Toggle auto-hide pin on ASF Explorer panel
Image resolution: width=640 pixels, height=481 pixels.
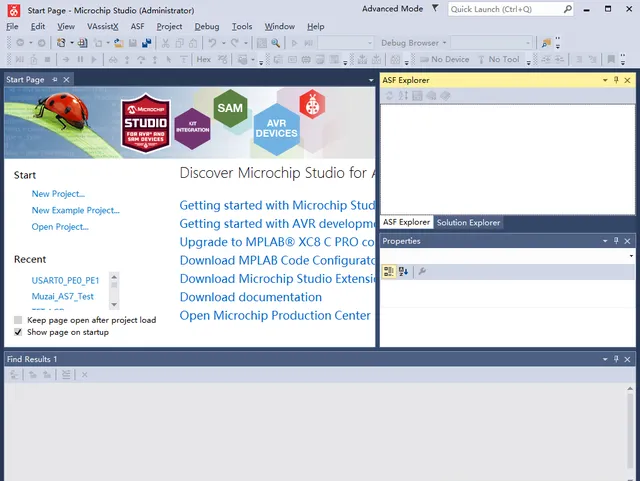616,80
